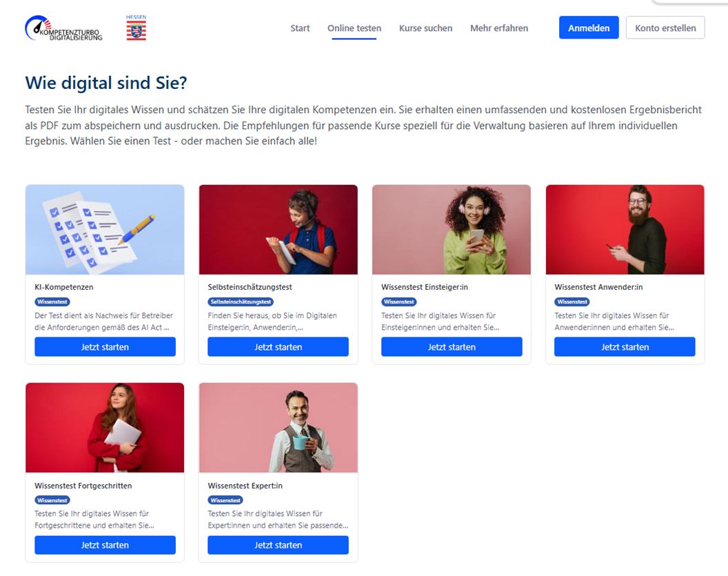Go to Kurse suchen in navigation
Viewport: 728px width, 576px height.
426,28
